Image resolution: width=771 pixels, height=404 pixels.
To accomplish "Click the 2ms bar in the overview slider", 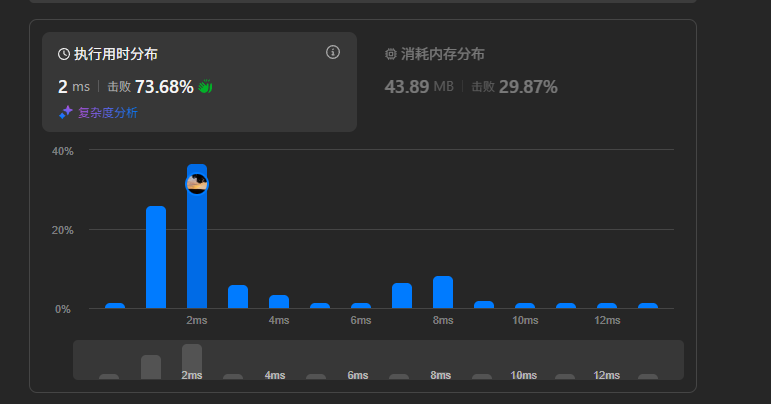I will [x=192, y=361].
